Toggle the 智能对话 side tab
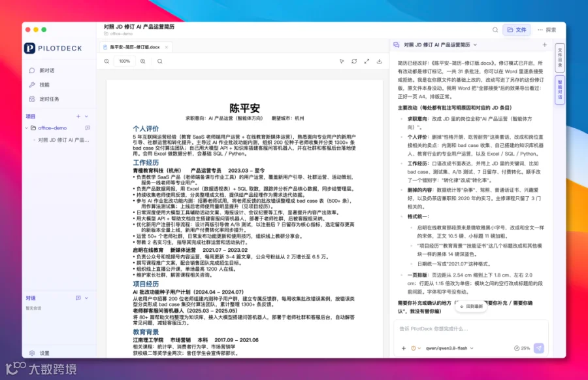 tap(560, 90)
